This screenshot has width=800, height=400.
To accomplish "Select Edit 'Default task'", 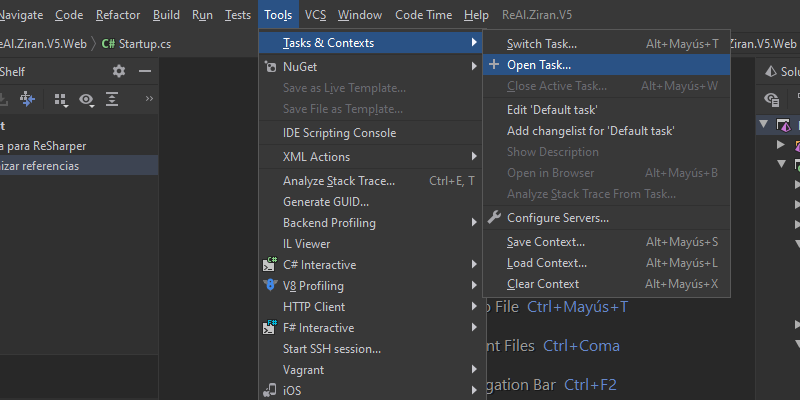I will coord(606,110).
